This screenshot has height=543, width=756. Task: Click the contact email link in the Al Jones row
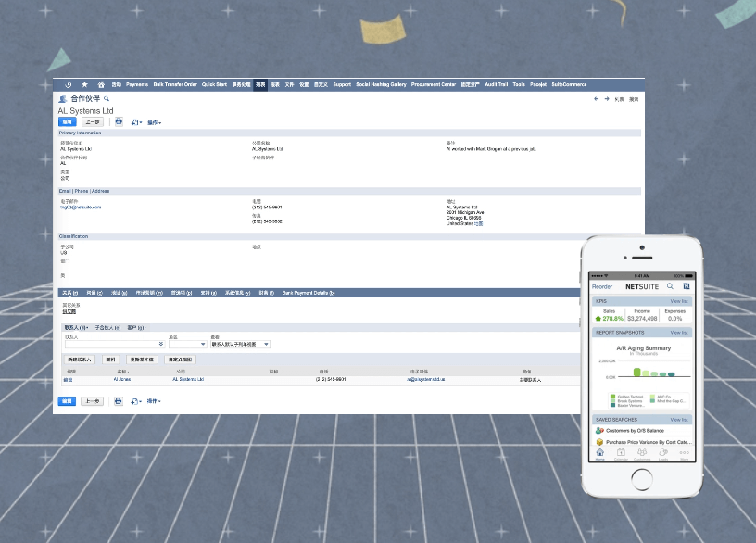tap(426, 379)
